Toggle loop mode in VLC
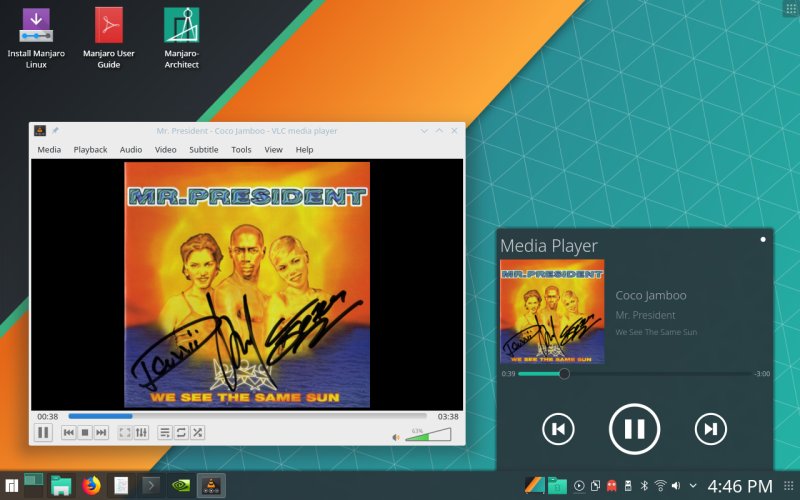Screen dimensions: 800x500 pos(181,433)
